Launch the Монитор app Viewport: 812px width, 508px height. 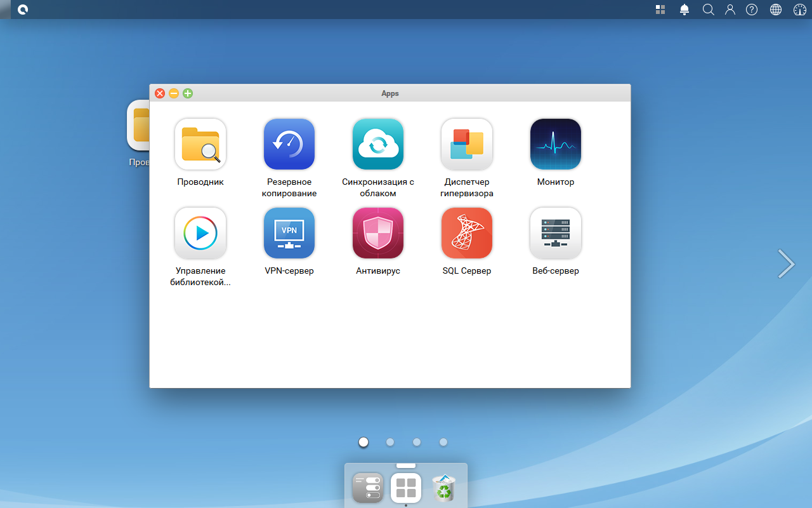click(x=556, y=144)
